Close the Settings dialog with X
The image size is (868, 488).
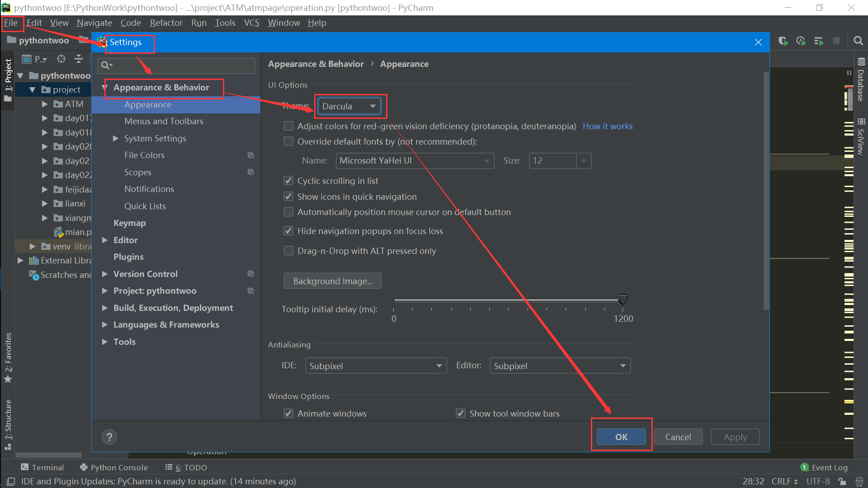(758, 42)
